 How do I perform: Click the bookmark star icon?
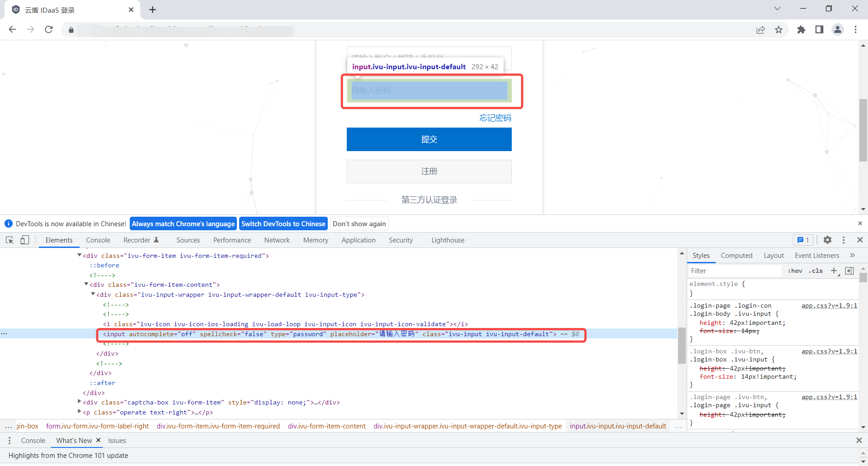778,30
